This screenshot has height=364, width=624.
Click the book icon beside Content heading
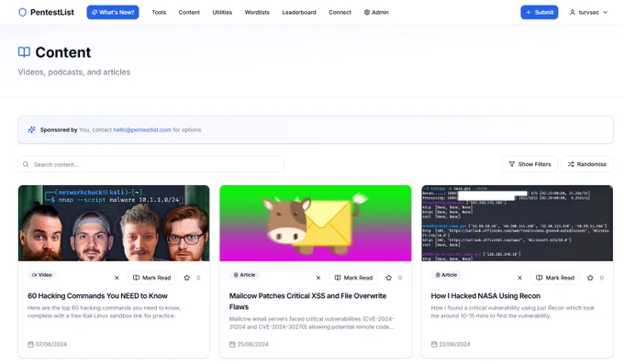tap(24, 52)
